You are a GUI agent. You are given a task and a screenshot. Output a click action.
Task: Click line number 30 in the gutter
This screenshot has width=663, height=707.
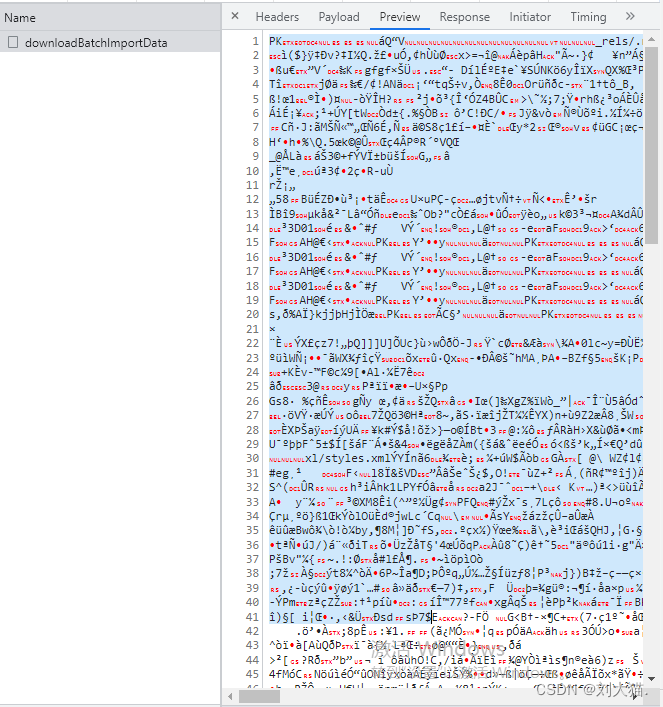tap(253, 459)
